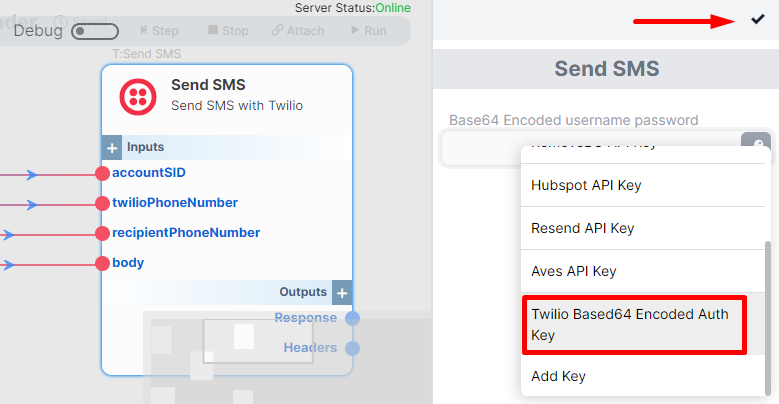Run the workflow with Run button
The height and width of the screenshot is (404, 779).
[x=369, y=31]
